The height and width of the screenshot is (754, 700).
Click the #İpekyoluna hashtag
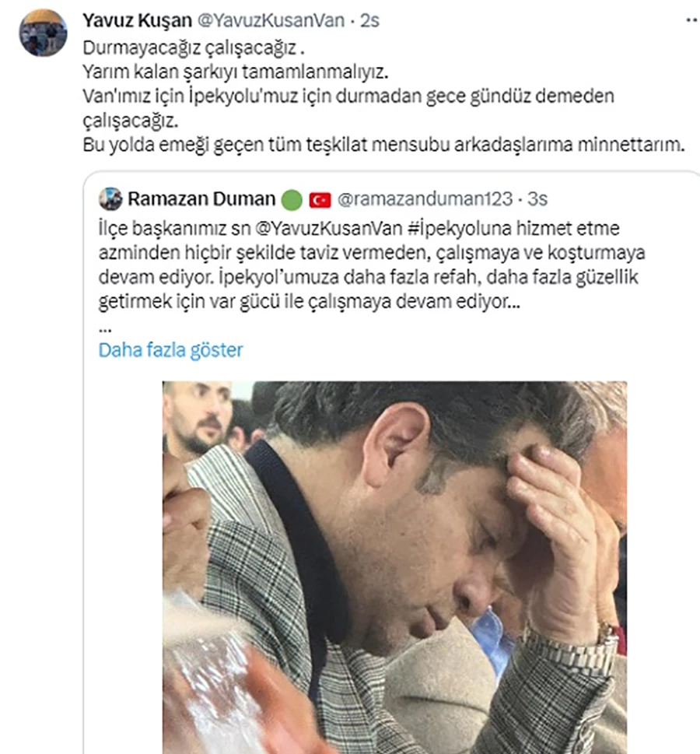[459, 229]
